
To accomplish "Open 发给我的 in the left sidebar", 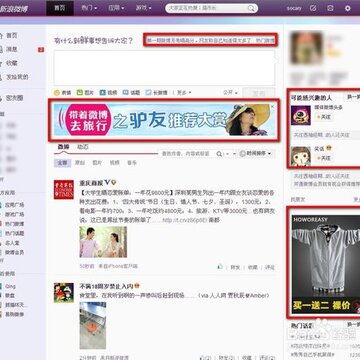I will click(17, 77).
